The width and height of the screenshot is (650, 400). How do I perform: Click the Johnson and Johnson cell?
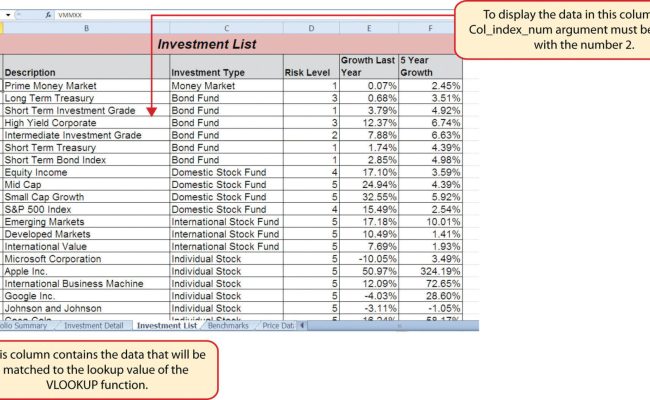click(86, 308)
